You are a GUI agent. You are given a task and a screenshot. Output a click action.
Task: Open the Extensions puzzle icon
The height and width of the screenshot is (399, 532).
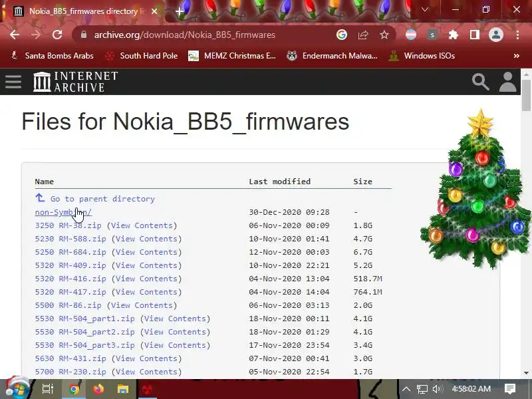pos(454,35)
